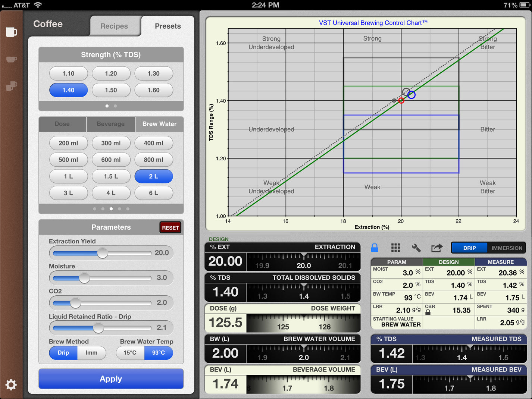Click the wrench tool icon
The image size is (532, 399).
[416, 248]
